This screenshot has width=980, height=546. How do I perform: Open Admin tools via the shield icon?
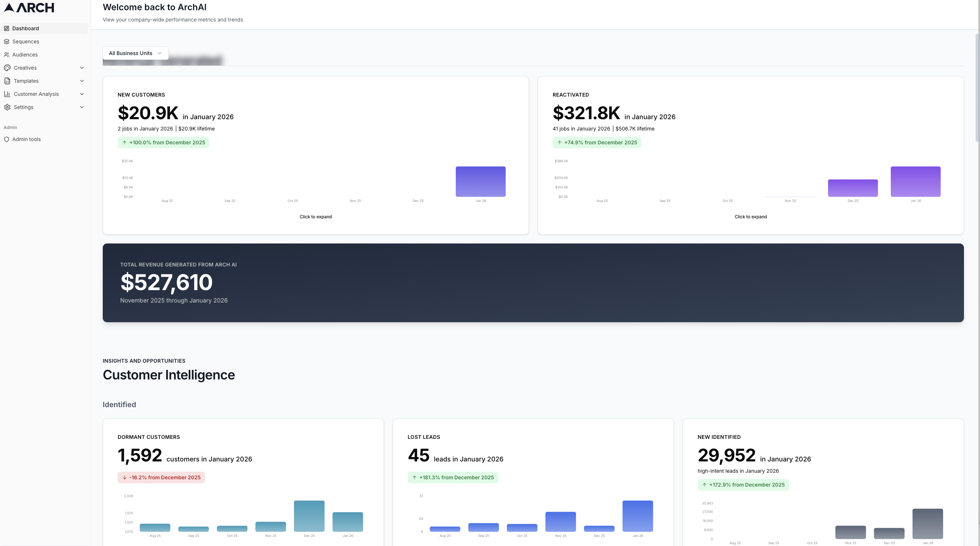7,139
